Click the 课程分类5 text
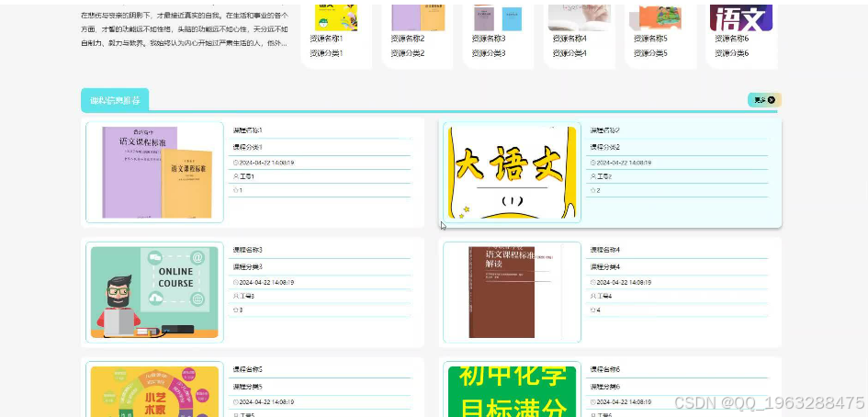The height and width of the screenshot is (417, 868). point(247,387)
